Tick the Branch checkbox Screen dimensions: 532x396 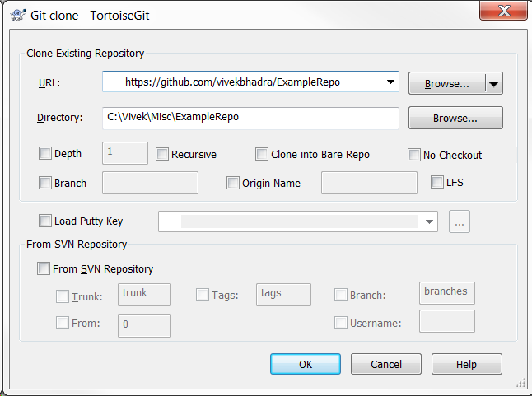(x=45, y=183)
